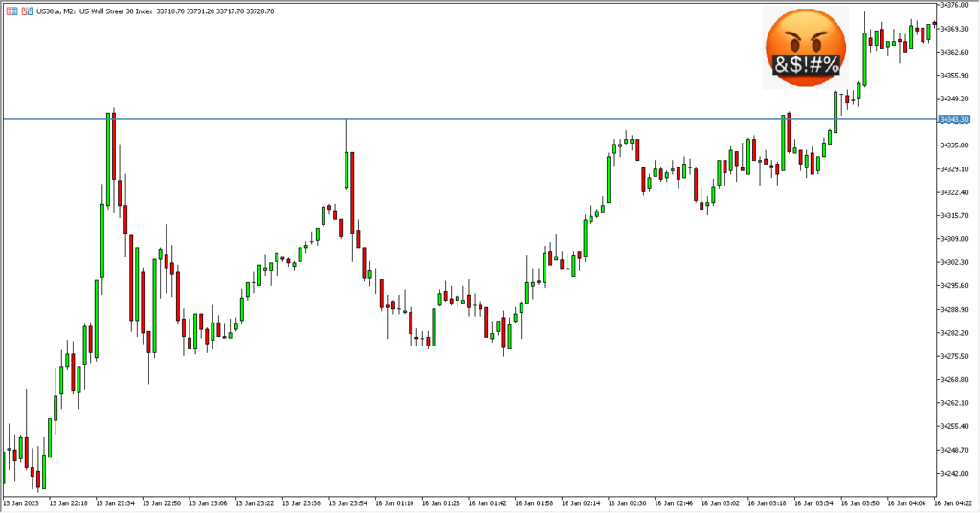Screen dimensions: 980x513
Task: Open the One Click Trading panel icon
Action: coord(11,10)
